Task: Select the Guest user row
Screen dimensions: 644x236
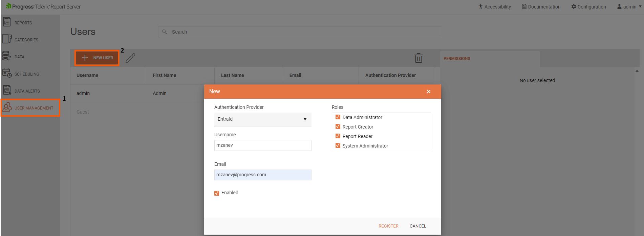Action: point(137,112)
